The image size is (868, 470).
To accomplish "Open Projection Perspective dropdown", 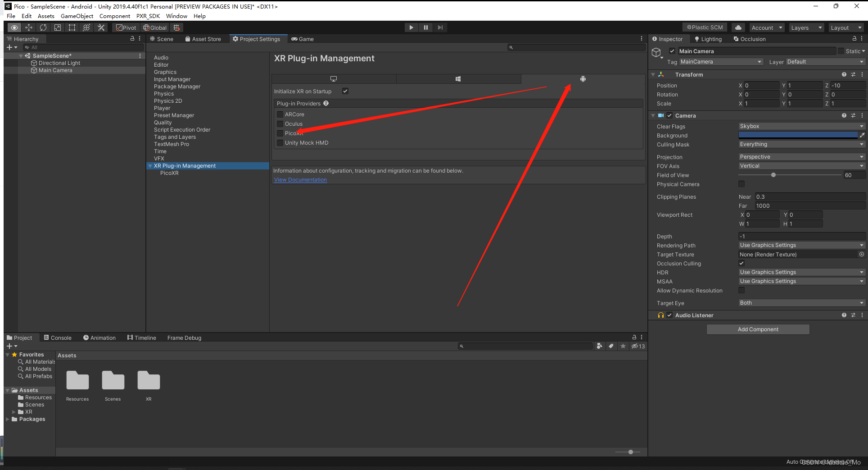I will [802, 157].
